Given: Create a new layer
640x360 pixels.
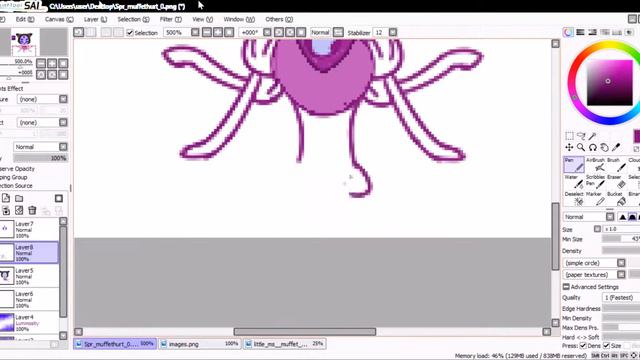Looking at the screenshot, I should pyautogui.click(x=6, y=198).
